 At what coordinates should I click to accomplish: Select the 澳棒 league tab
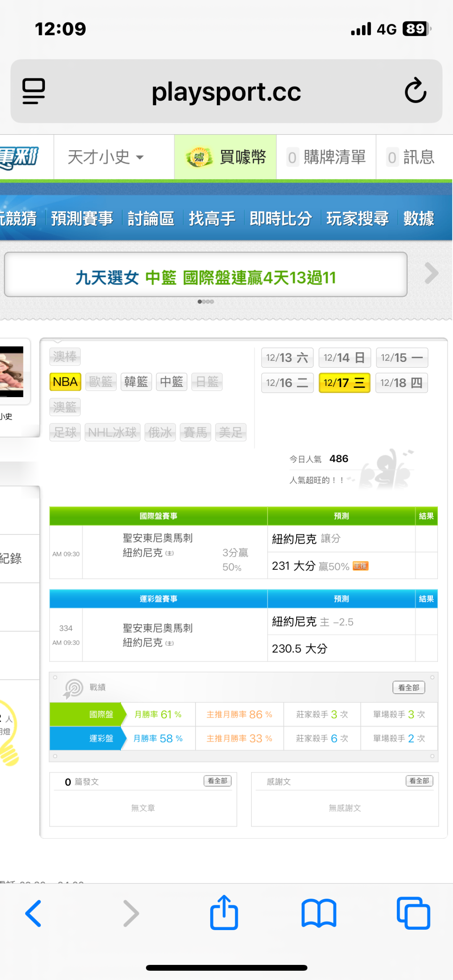tap(65, 357)
